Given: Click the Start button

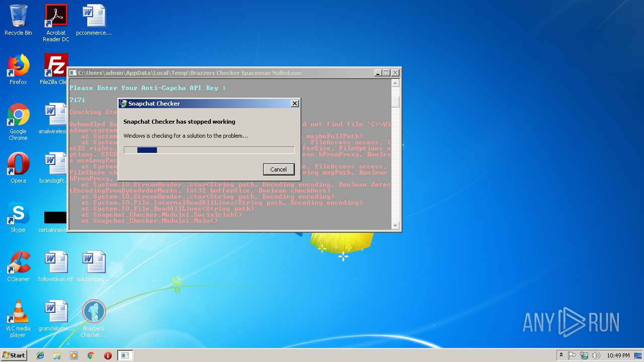Looking at the screenshot, I should coord(14,355).
